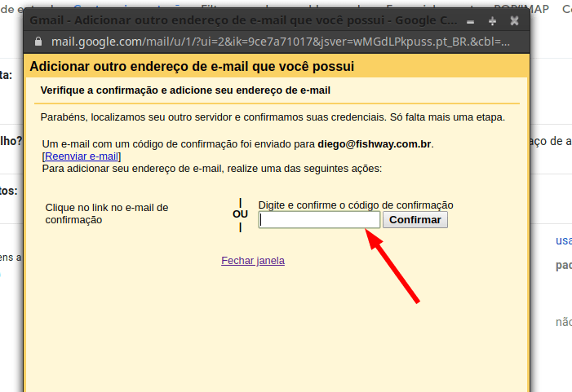Close the Gmail popup window
The width and height of the screenshot is (572, 392).
click(514, 20)
